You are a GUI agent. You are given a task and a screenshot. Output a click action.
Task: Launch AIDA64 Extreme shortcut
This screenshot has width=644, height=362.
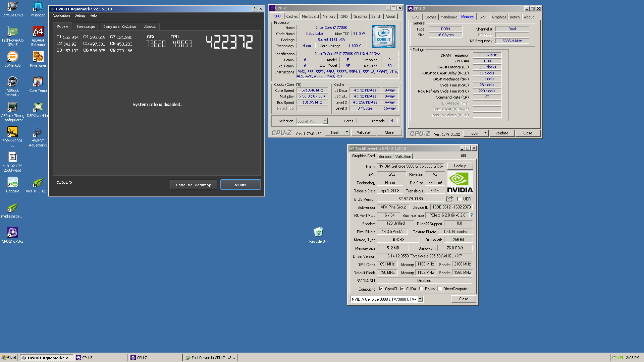[38, 37]
